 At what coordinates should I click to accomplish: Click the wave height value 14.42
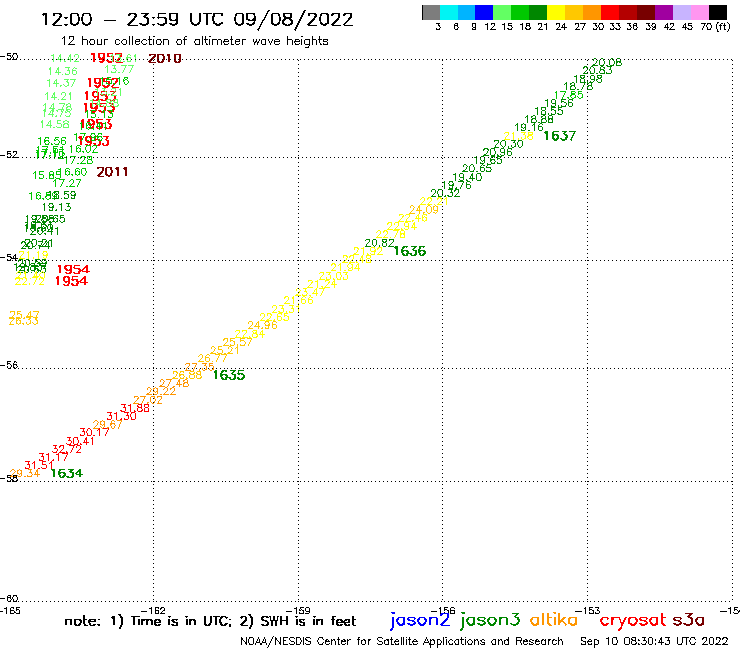click(65, 58)
